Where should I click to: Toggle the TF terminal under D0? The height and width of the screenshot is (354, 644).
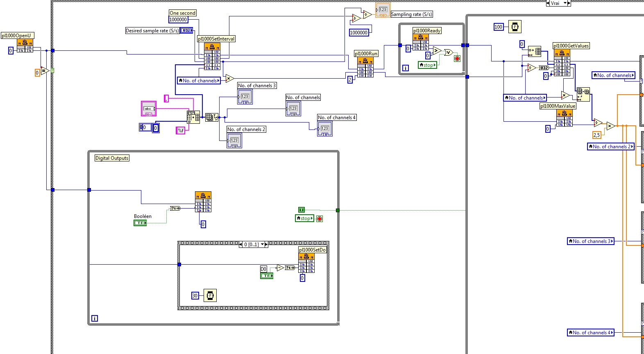coord(267,276)
